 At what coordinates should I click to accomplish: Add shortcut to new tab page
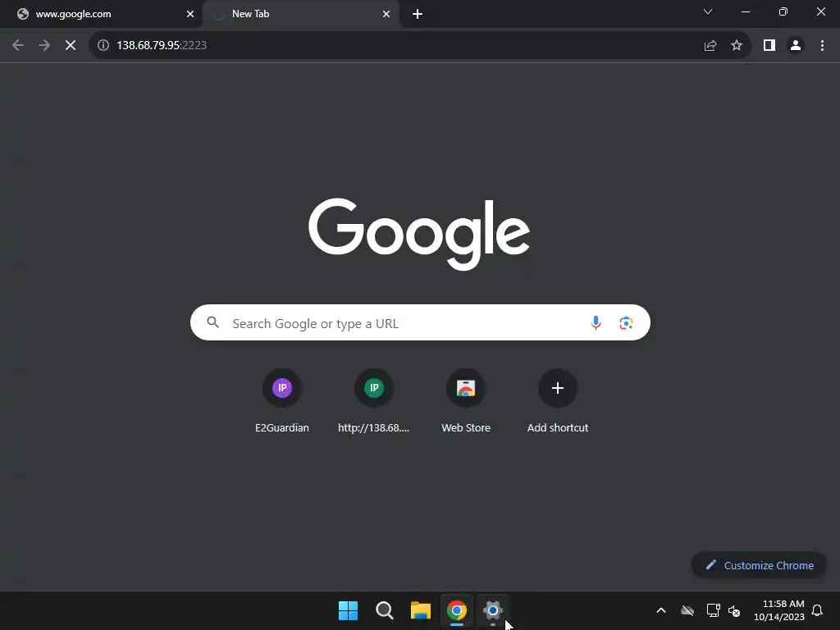[x=558, y=400]
